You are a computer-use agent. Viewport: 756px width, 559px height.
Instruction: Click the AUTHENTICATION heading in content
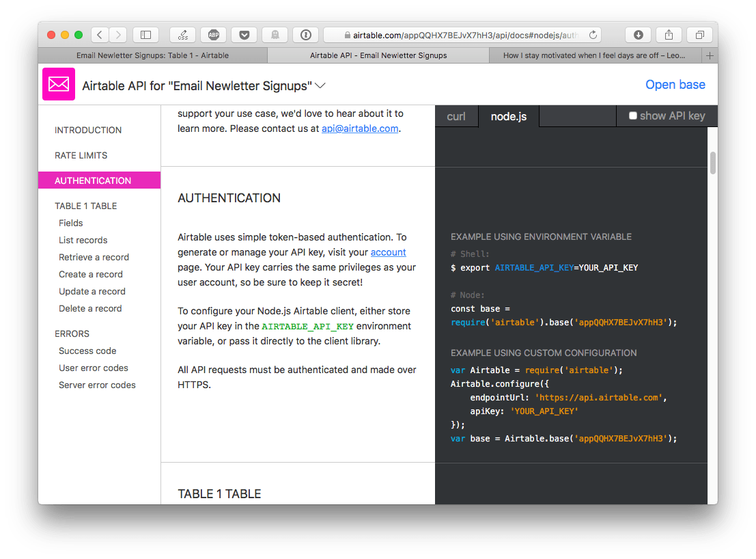(x=229, y=198)
